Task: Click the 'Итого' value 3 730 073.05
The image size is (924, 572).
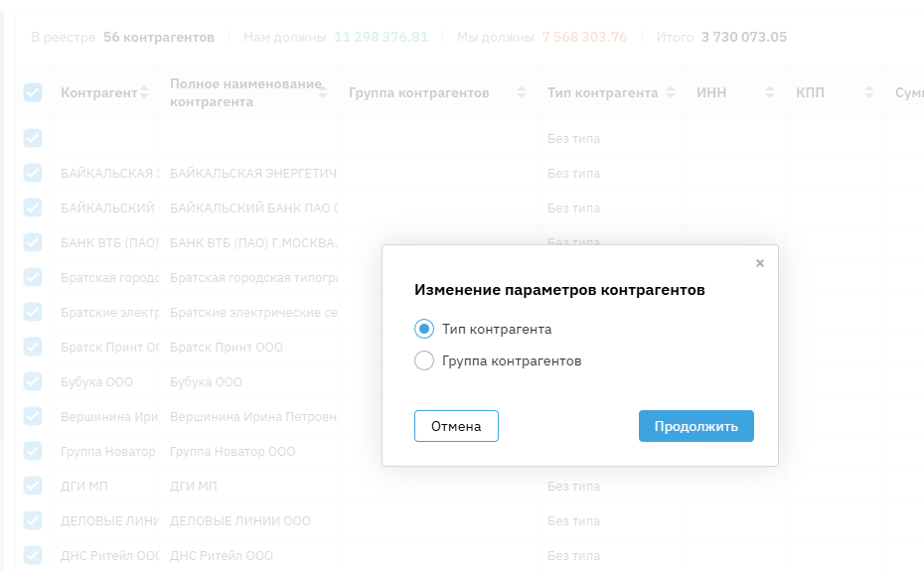Action: 744,37
